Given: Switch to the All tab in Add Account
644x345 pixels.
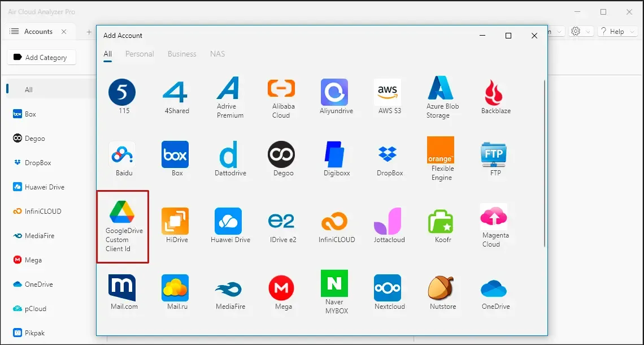Looking at the screenshot, I should tap(107, 54).
